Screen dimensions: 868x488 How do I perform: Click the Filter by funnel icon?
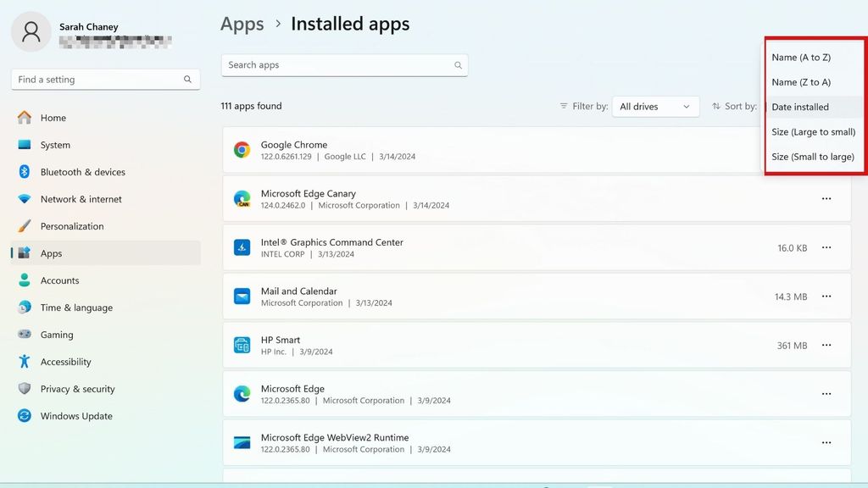coord(562,106)
